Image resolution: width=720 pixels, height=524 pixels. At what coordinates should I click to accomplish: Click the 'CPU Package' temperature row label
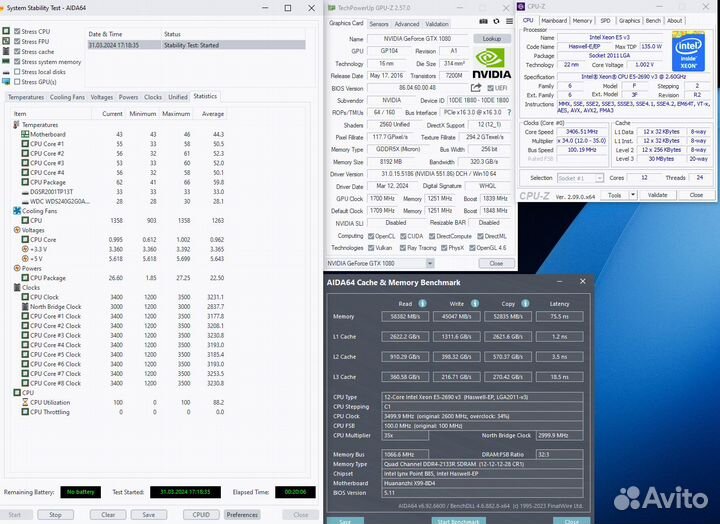[48, 182]
